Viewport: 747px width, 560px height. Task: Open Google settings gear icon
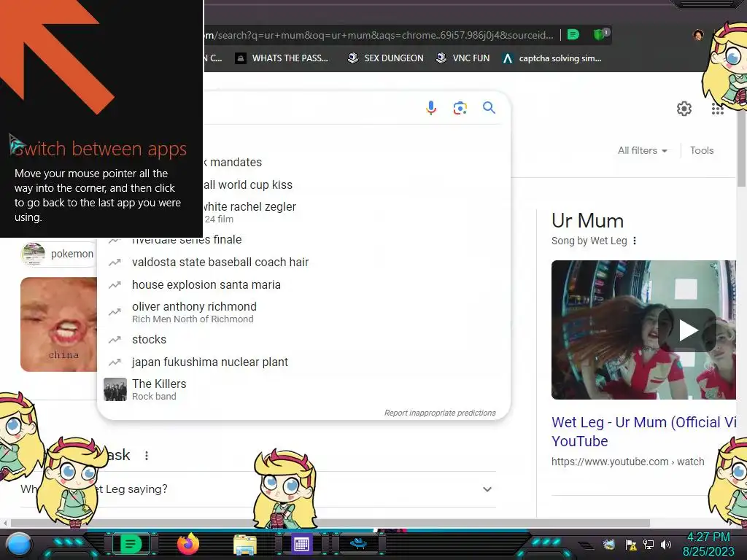coord(684,109)
